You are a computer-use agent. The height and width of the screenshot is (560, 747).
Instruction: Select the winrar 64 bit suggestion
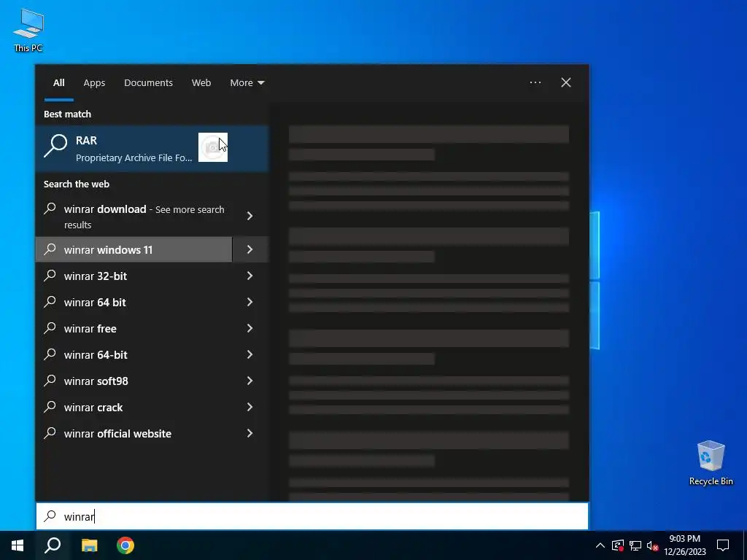coord(134,302)
